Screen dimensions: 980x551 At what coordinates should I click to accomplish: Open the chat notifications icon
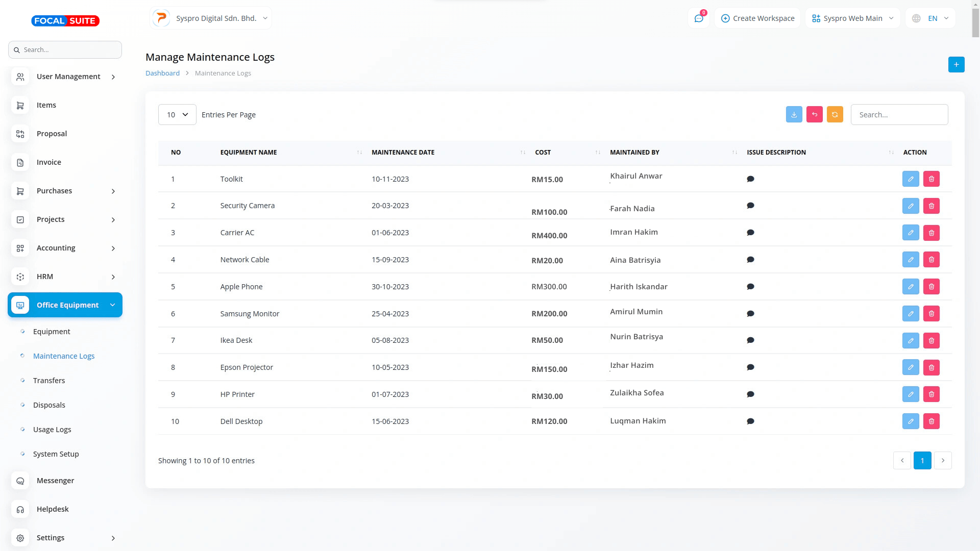(x=698, y=18)
